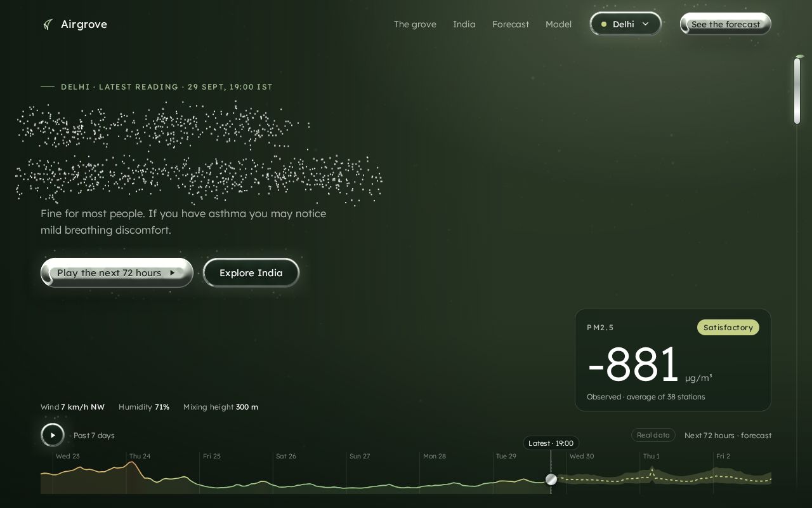812x508 pixels.
Task: Click the Real data badge
Action: point(653,435)
